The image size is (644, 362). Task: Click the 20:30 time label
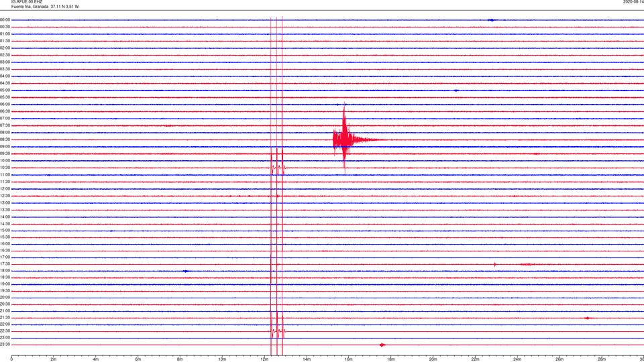5,304
